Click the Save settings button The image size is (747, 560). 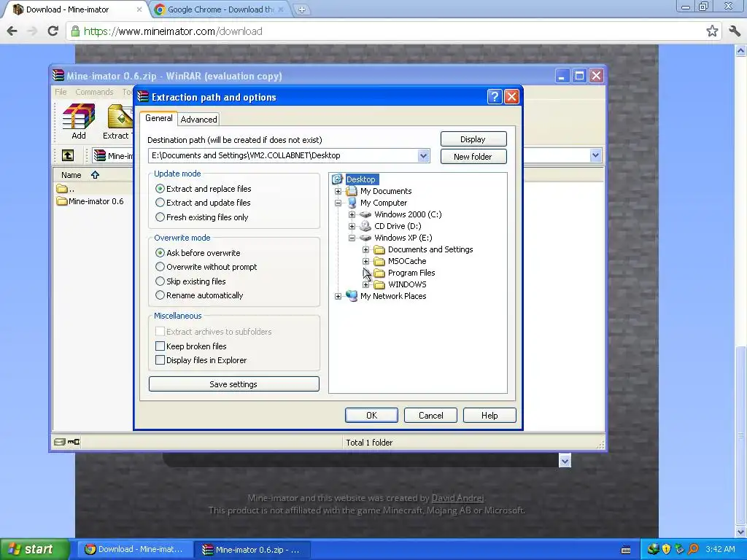click(234, 384)
